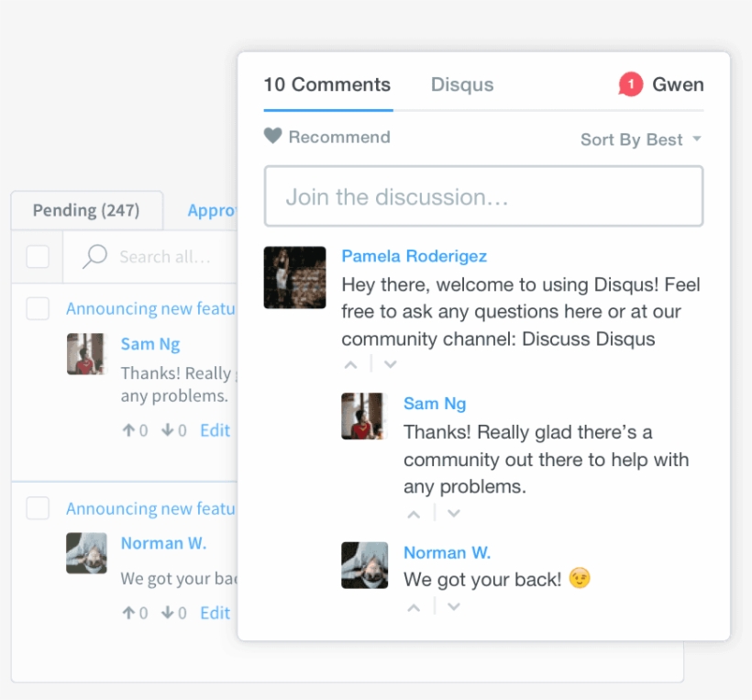The height and width of the screenshot is (700, 752).
Task: Open first 'Announcing new featu...' thread link above Sam Ng
Action: 151,308
